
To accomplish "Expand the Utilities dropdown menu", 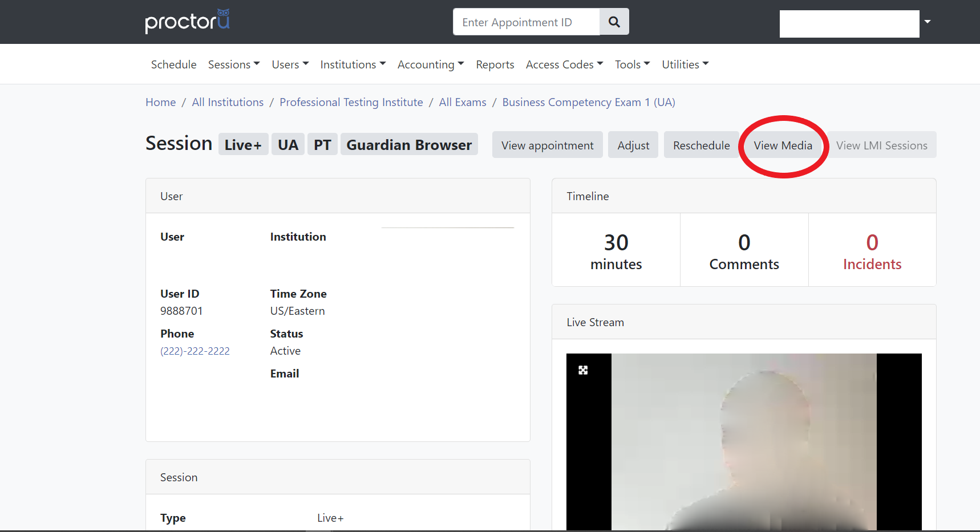I will pos(685,64).
